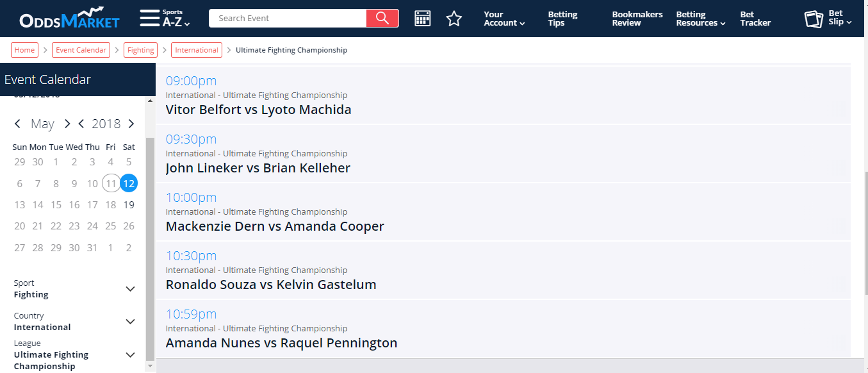Viewport: 868px width, 373px height.
Task: Open Betting Tips page
Action: click(x=562, y=19)
